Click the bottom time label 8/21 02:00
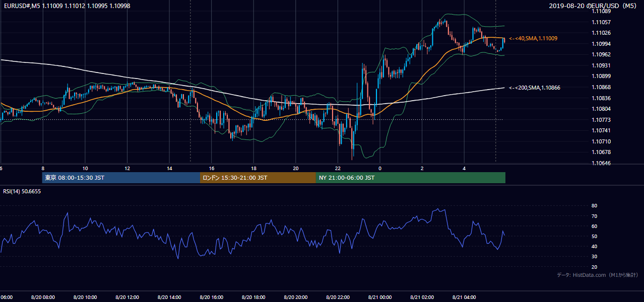Viewport: 644px width, 302px height. [x=421, y=297]
